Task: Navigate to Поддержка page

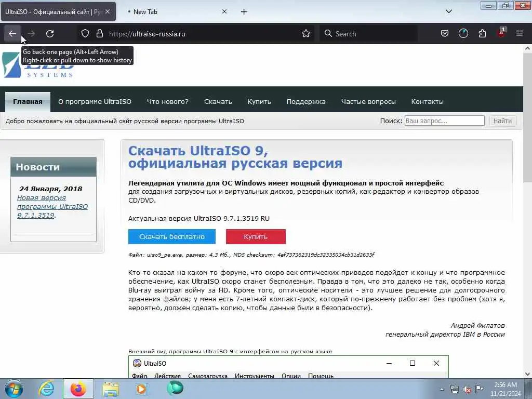Action: [306, 102]
